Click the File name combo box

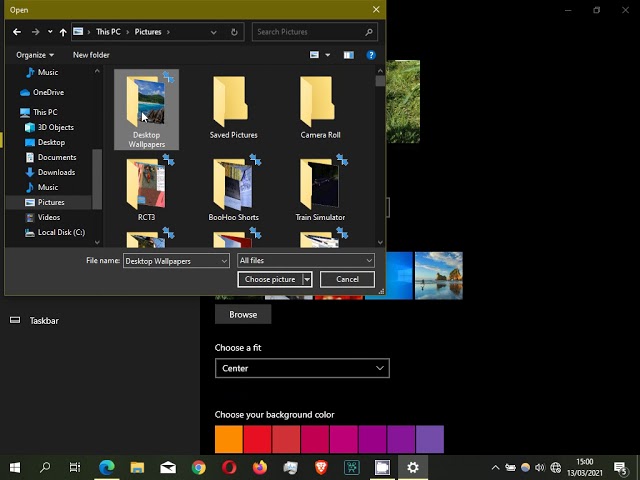(176, 261)
